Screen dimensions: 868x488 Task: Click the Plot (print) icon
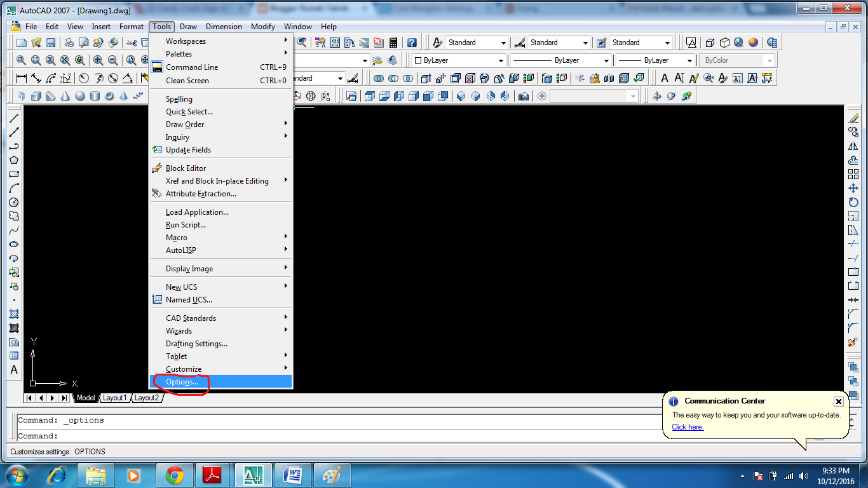point(69,43)
